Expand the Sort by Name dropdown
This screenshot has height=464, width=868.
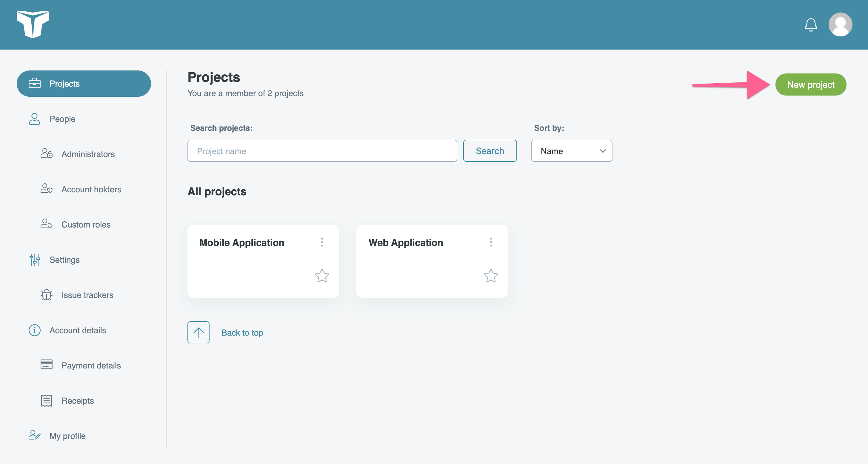click(572, 151)
